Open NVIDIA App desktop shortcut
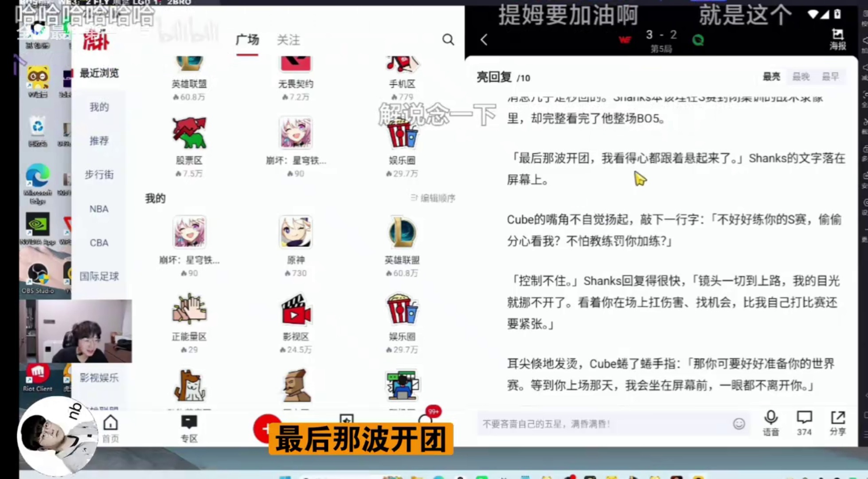This screenshot has width=868, height=479. coord(38,229)
